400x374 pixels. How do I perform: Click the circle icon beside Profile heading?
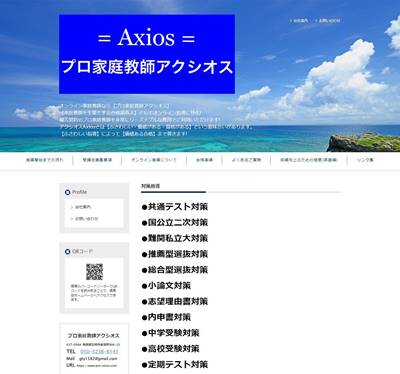point(68,192)
